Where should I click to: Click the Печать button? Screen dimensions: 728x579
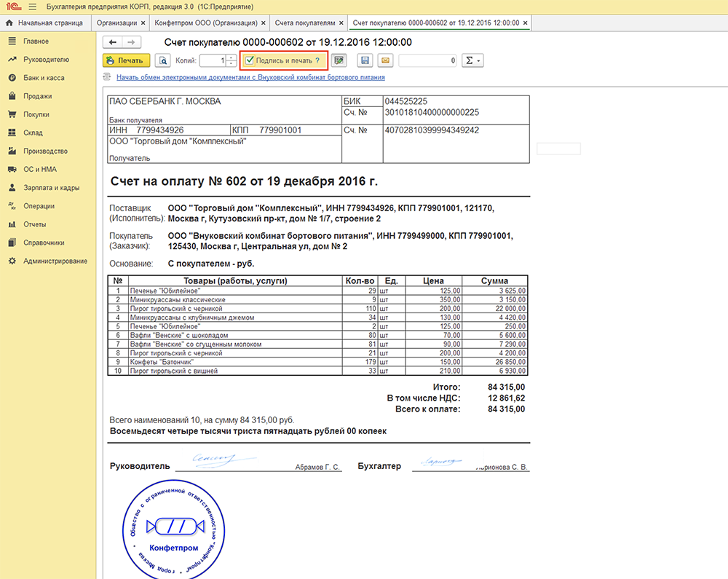click(126, 60)
